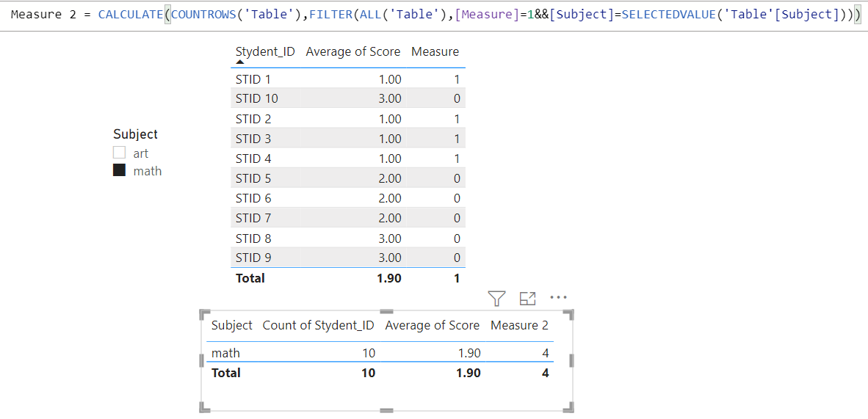This screenshot has width=868, height=419.
Task: Click the top-left resize handle of lower visual
Action: coord(204,315)
